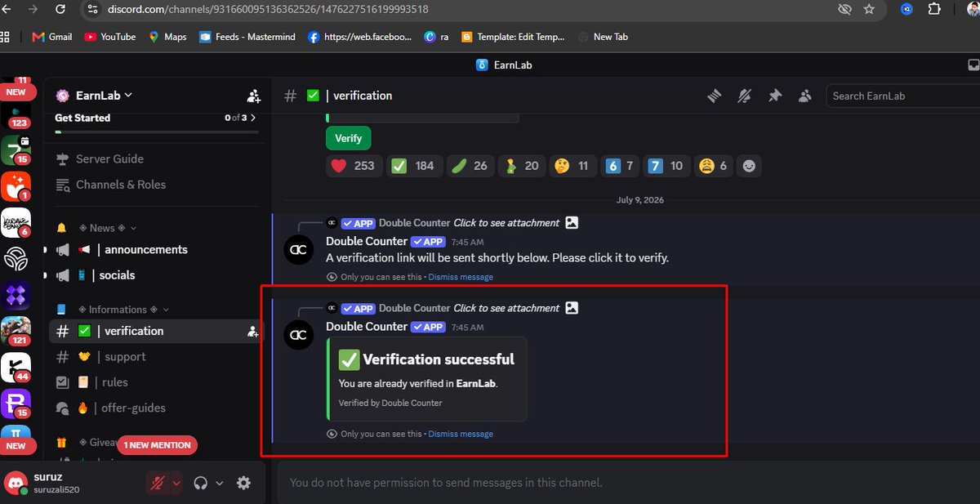The width and height of the screenshot is (980, 504).
Task: Dismiss message under Verification successful embed
Action: 461,434
